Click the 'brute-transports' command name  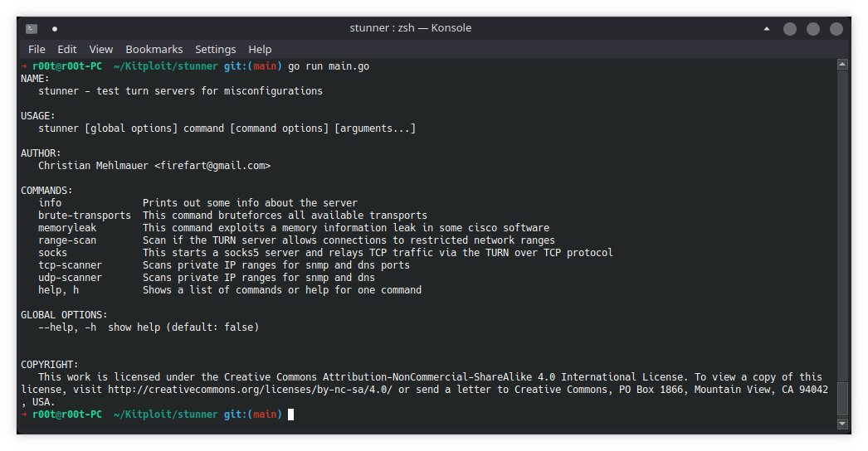coord(85,216)
